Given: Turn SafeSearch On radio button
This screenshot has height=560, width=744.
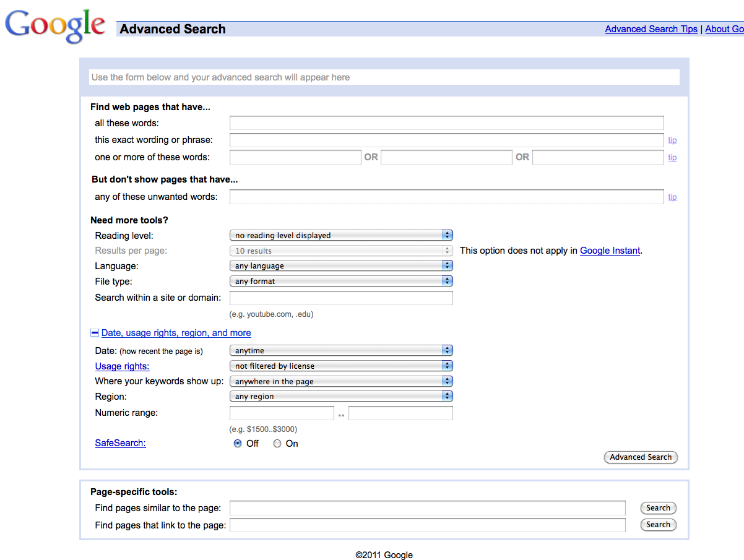Looking at the screenshot, I should [277, 444].
